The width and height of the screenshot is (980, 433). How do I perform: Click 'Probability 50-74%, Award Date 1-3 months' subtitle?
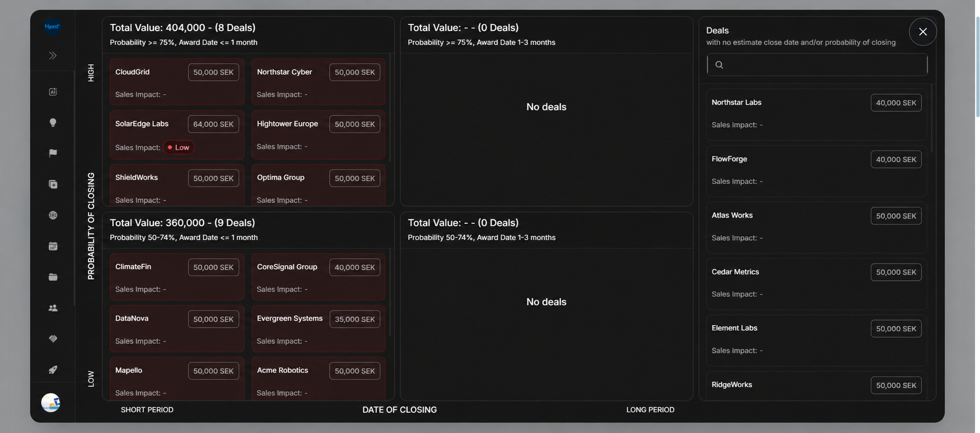482,238
